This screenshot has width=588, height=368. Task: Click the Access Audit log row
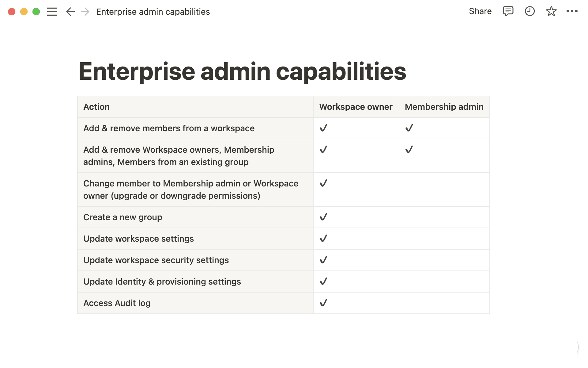[117, 303]
